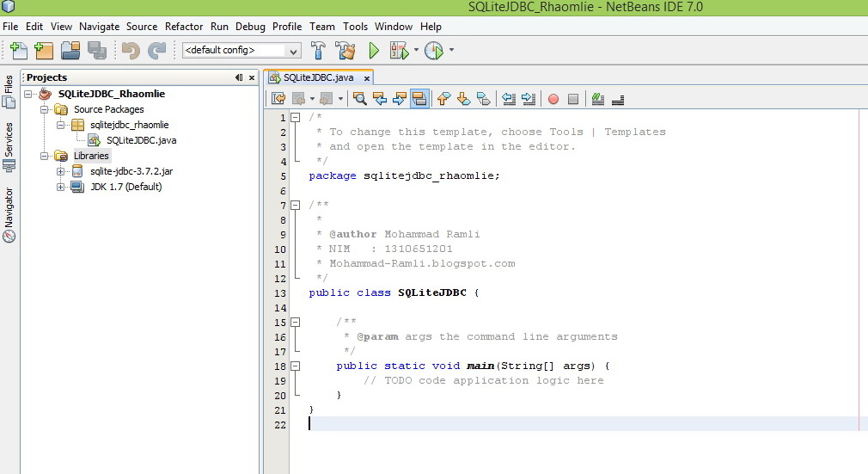Screen dimensions: 868x474
Task: Click the Previous Bookmark icon
Action: [x=443, y=99]
